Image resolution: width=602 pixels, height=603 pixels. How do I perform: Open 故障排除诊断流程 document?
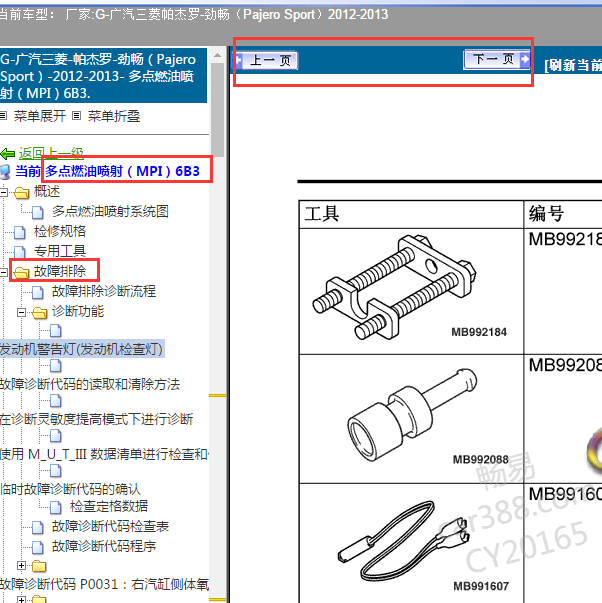[104, 291]
